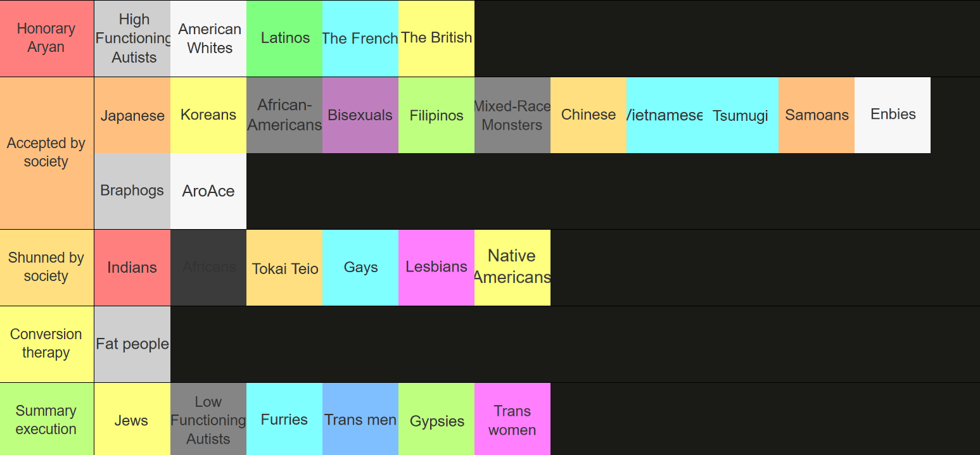Click the 'Tokai Teio' tile
The height and width of the screenshot is (455, 980).
tap(284, 268)
